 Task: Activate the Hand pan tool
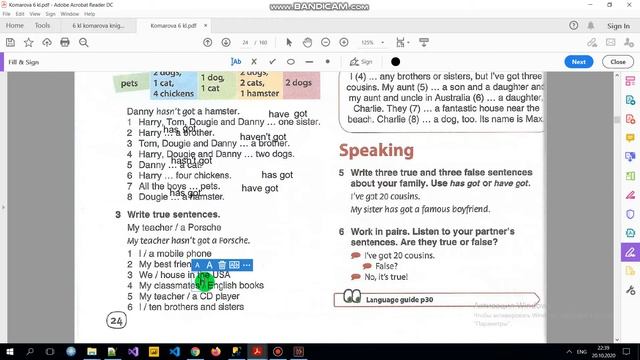[x=307, y=42]
